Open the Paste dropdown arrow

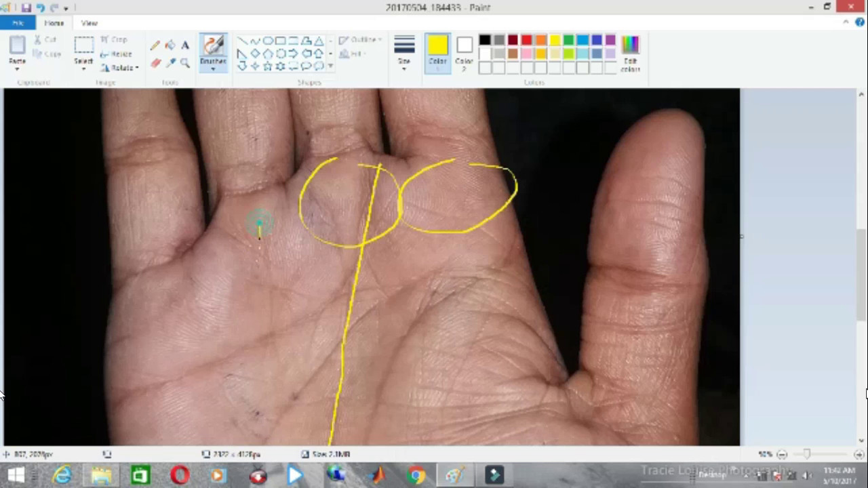pyautogui.click(x=17, y=68)
